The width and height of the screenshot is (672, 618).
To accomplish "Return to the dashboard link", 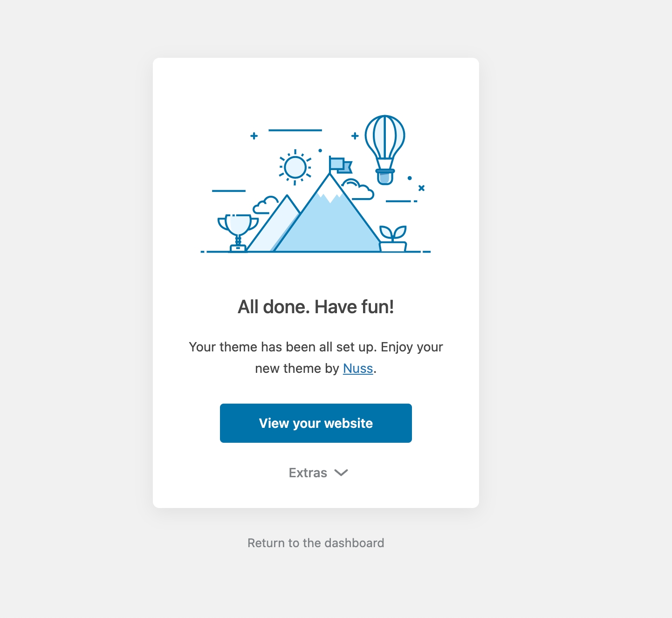I will pos(315,543).
